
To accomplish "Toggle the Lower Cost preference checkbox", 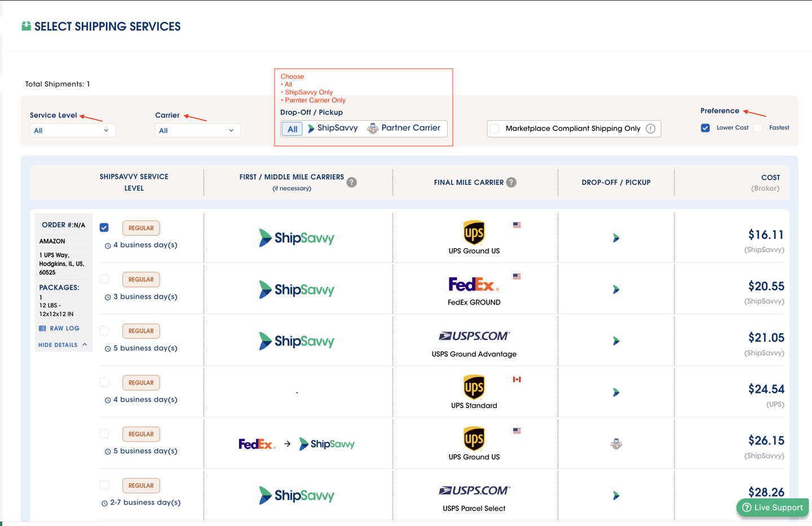I will [x=705, y=128].
